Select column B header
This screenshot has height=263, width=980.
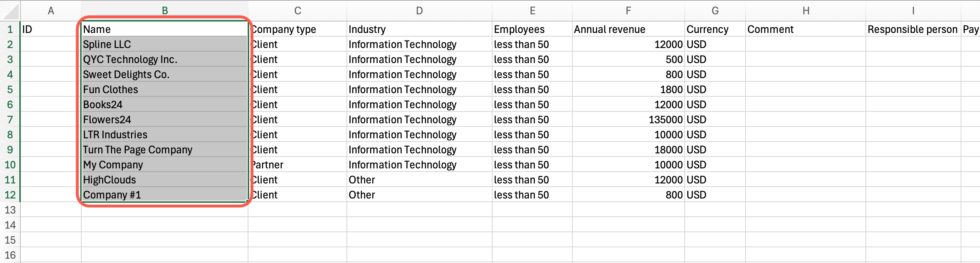pos(164,11)
